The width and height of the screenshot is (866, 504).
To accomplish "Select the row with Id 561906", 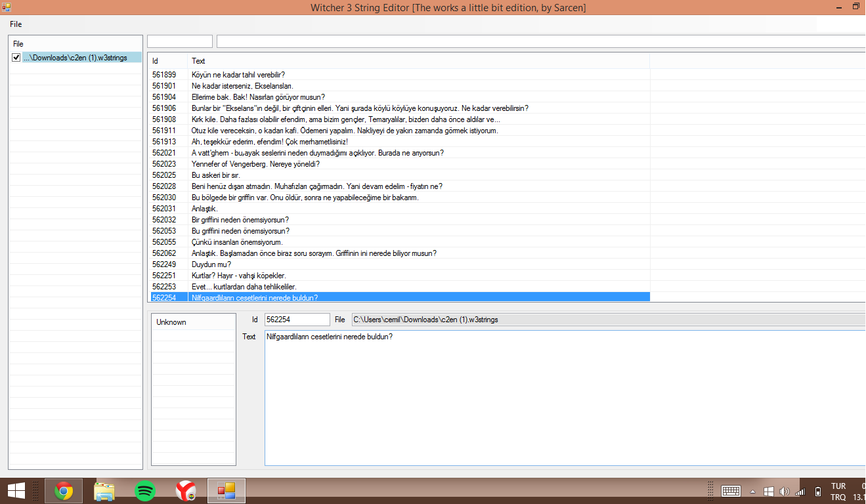I will 399,108.
